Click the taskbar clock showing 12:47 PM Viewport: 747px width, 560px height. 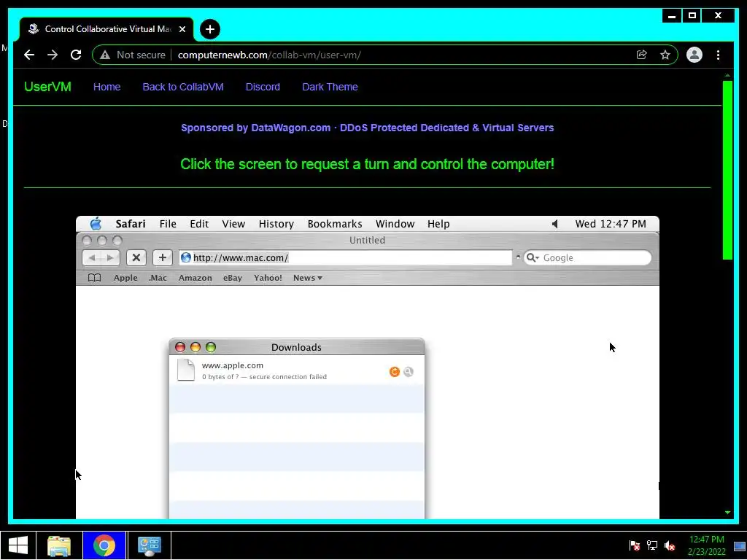pos(706,545)
